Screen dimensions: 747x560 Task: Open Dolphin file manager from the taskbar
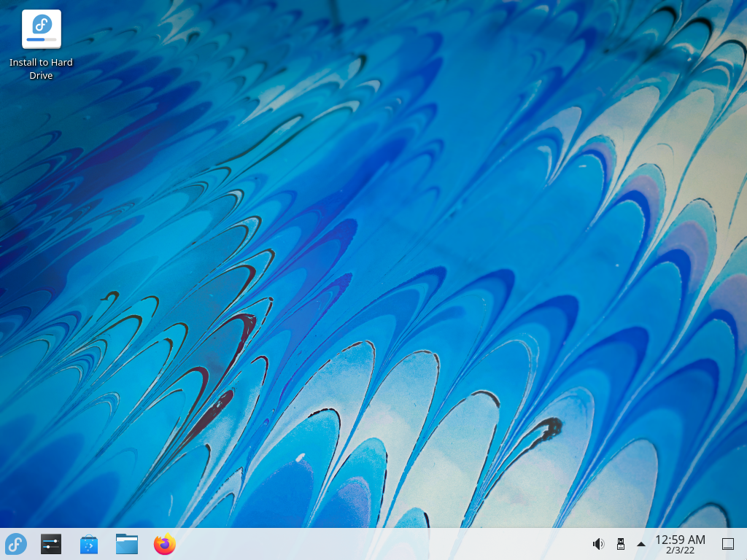click(127, 544)
